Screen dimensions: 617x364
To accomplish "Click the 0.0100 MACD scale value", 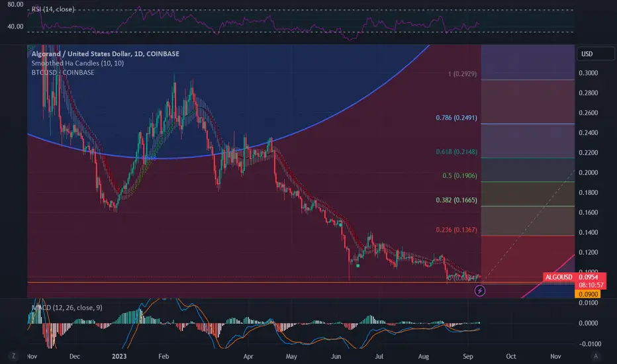I will point(589,302).
